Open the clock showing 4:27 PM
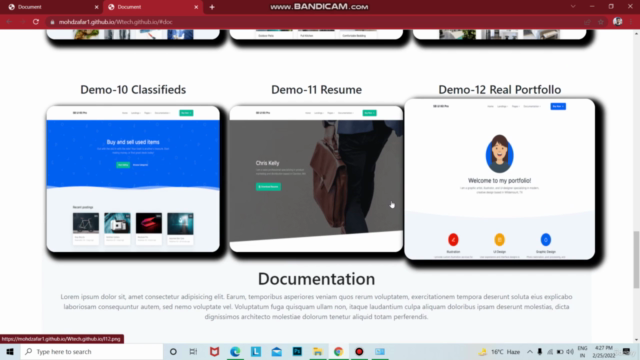The width and height of the screenshot is (640, 360). [604, 351]
